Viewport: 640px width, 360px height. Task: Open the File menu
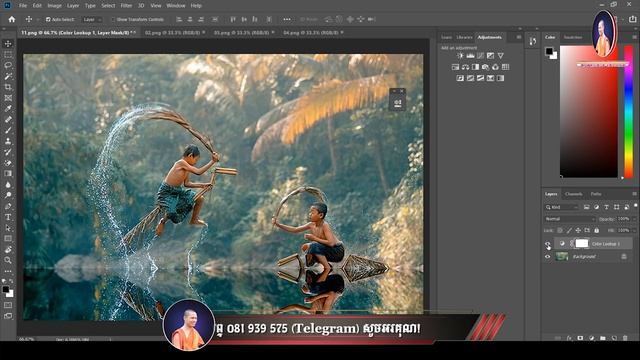23,6
